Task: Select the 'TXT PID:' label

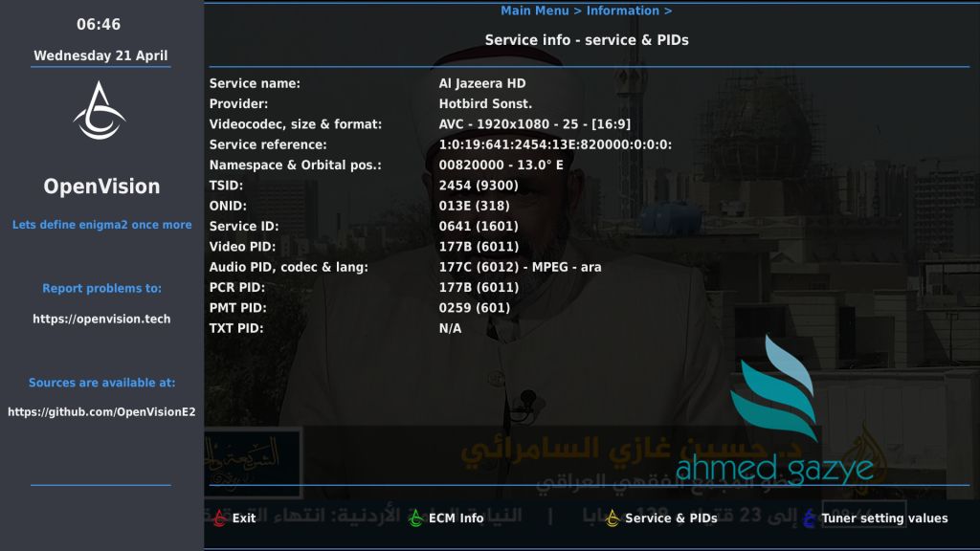Action: pos(236,328)
